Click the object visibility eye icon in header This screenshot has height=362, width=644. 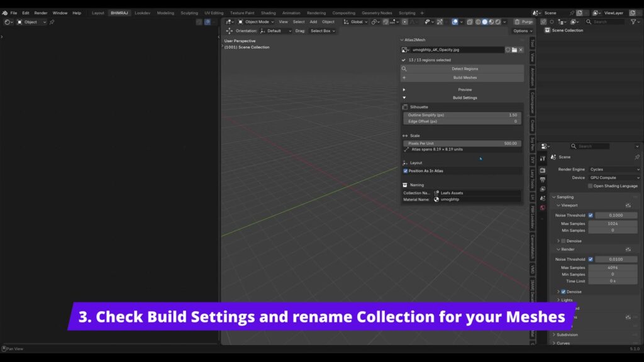428,22
